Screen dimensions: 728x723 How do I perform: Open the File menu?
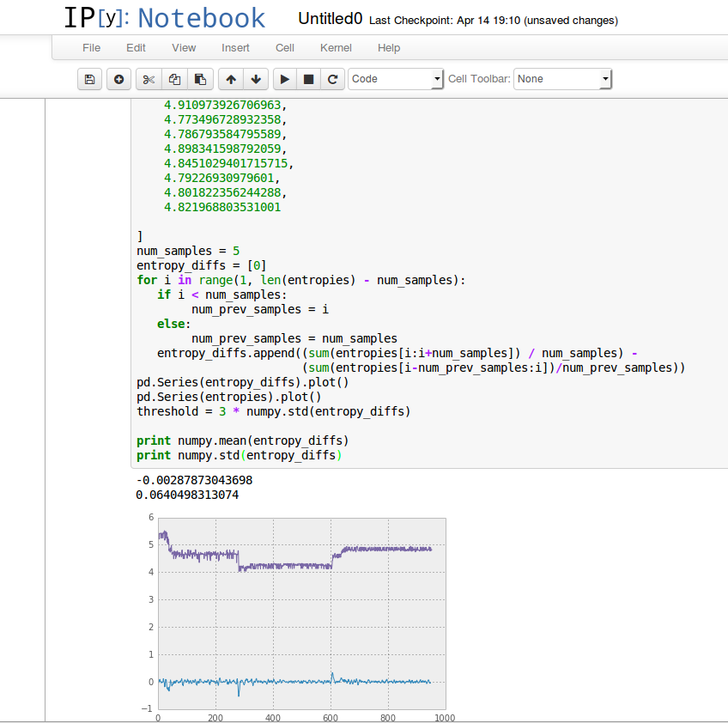point(91,48)
